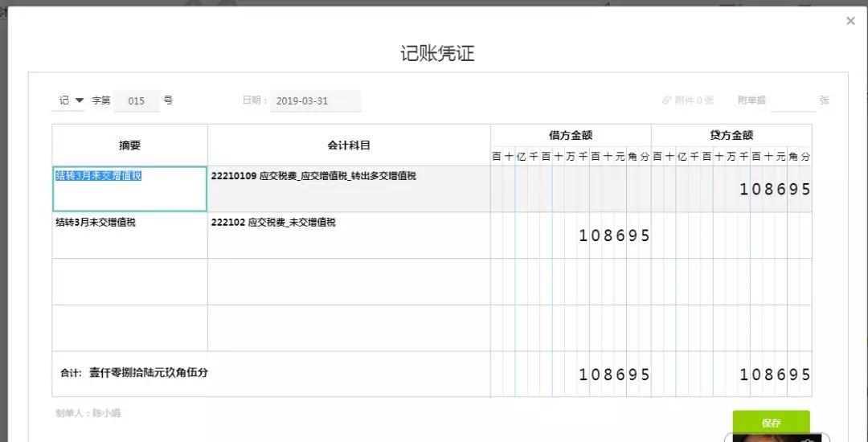Select the highlighted 摘要 cell in row one
868x442 pixels.
point(129,189)
